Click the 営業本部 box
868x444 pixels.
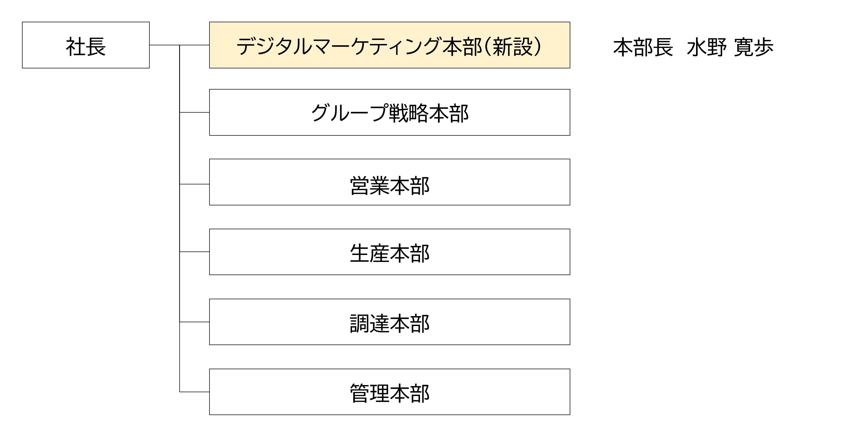(389, 182)
